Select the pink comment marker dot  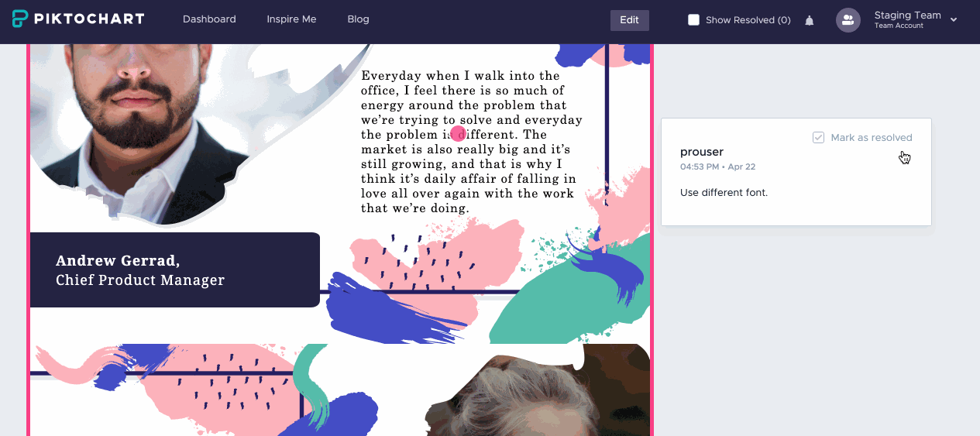[x=458, y=133]
